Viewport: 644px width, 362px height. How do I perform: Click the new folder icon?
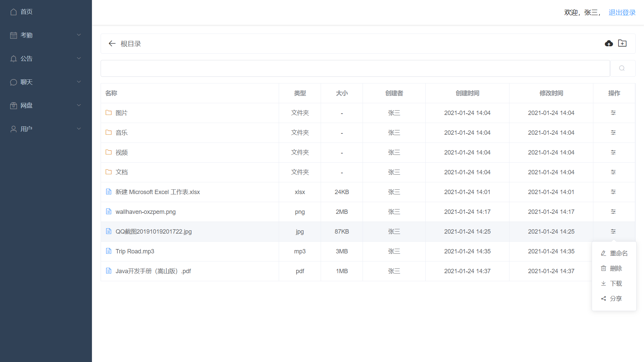(622, 44)
